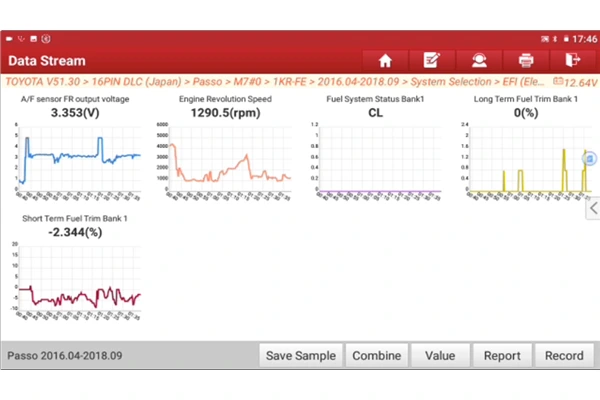Click the 12.64V battery voltage reading

[x=580, y=82]
